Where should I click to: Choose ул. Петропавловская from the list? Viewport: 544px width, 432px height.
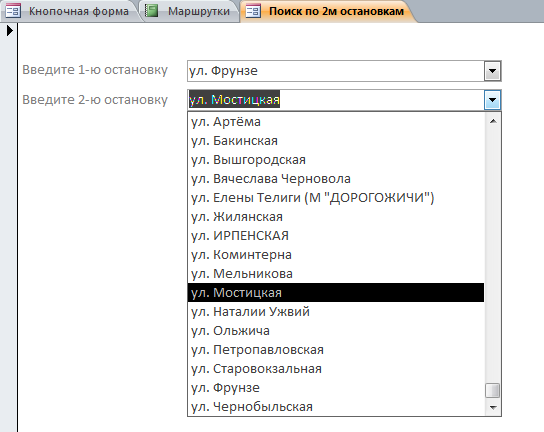click(x=335, y=350)
